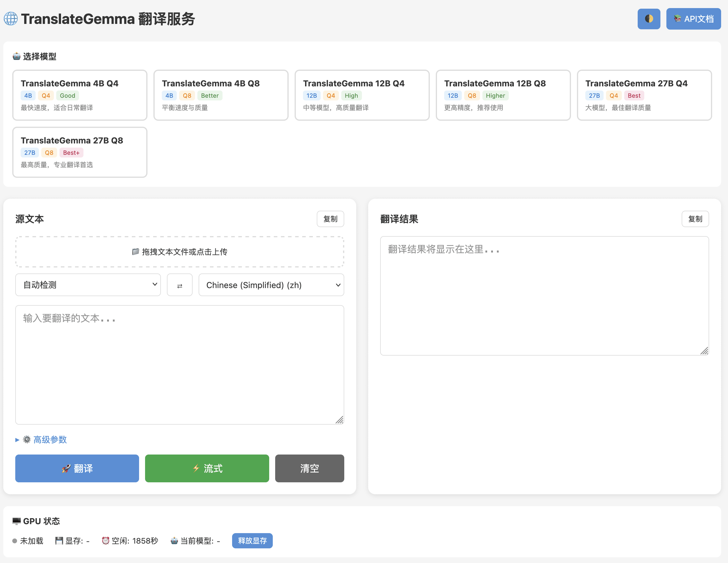Click the 'Best+' badge on 27B Q8
Image resolution: width=728 pixels, height=563 pixels.
pyautogui.click(x=71, y=153)
